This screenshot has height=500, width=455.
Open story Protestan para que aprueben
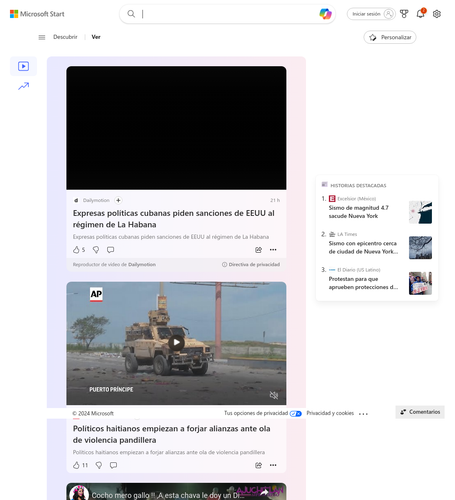(363, 283)
